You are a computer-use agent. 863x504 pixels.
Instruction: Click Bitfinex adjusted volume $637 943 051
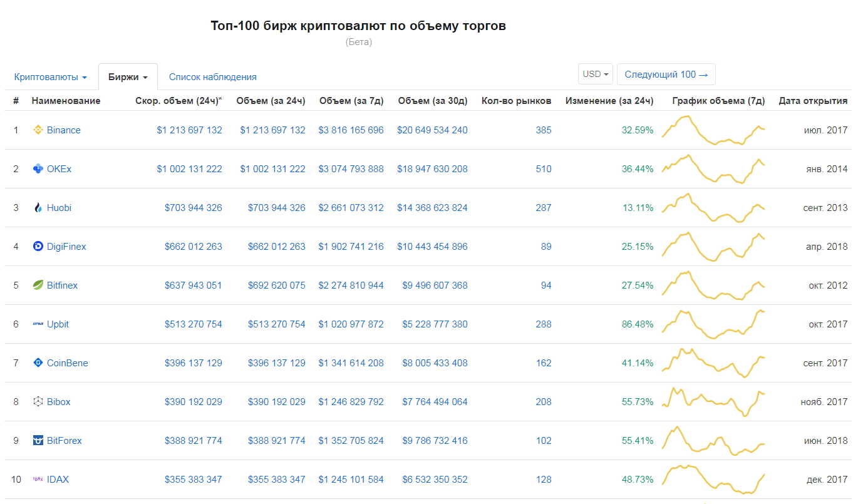coord(194,285)
